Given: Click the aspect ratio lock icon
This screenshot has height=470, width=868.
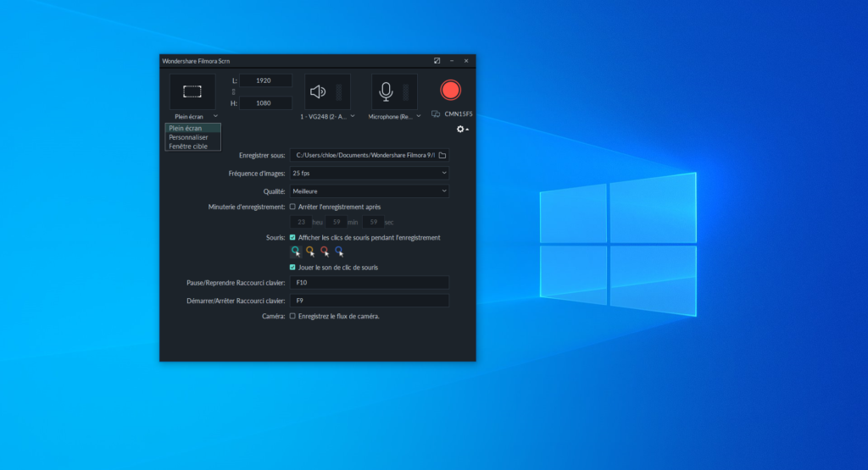Looking at the screenshot, I should click(x=234, y=91).
